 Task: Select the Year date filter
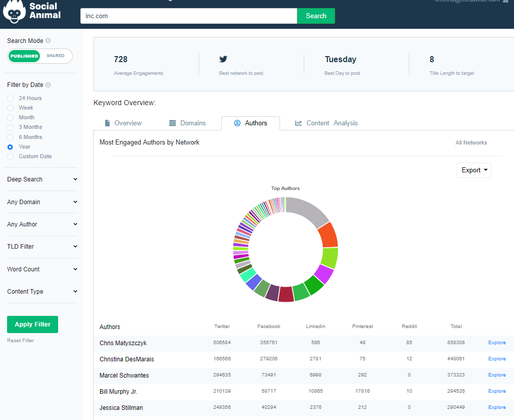[x=10, y=147]
